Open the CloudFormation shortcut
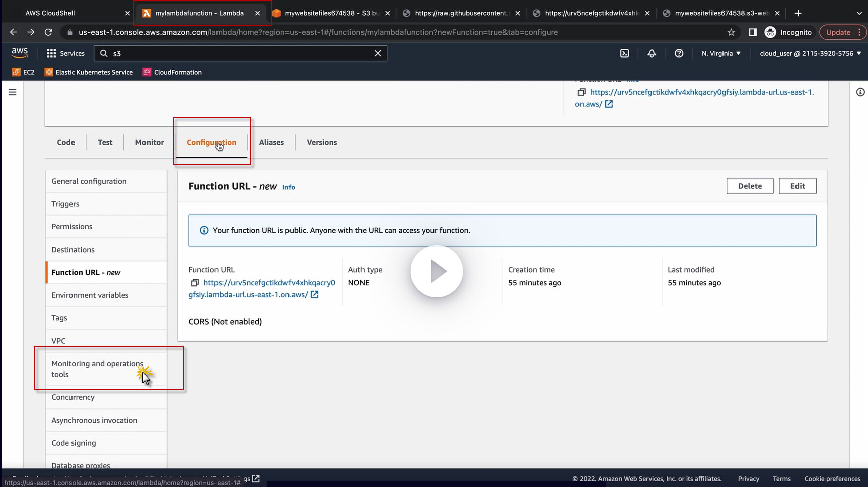This screenshot has height=487, width=868. pos(172,72)
